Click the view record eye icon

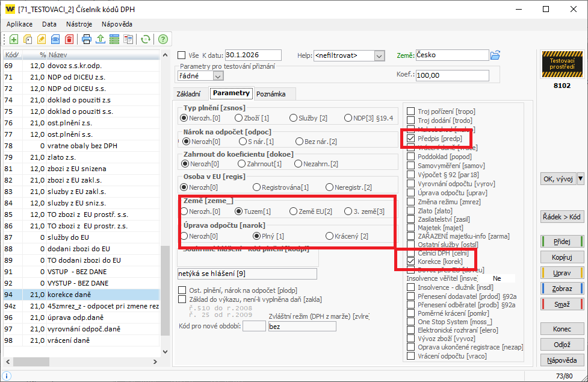tap(55, 39)
